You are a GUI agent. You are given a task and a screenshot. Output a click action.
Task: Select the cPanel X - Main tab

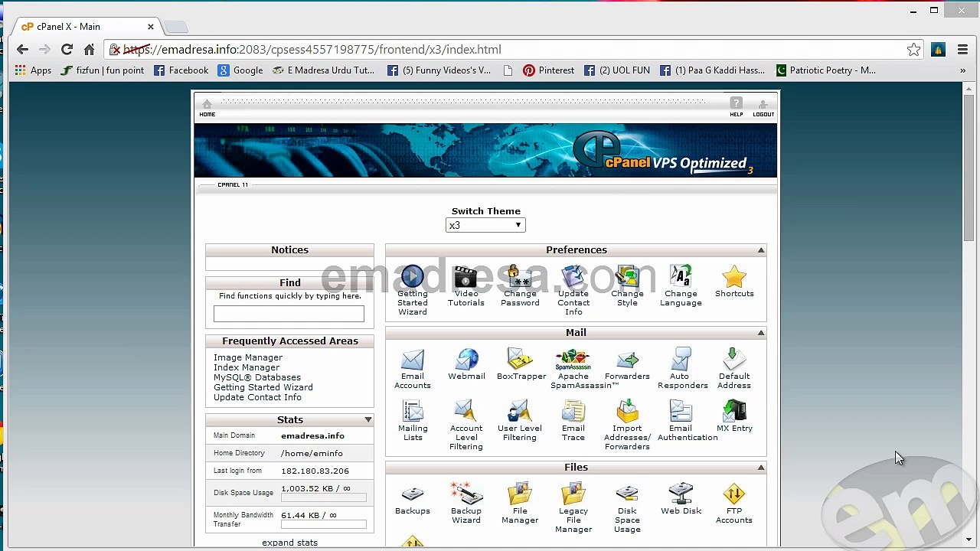pyautogui.click(x=84, y=27)
